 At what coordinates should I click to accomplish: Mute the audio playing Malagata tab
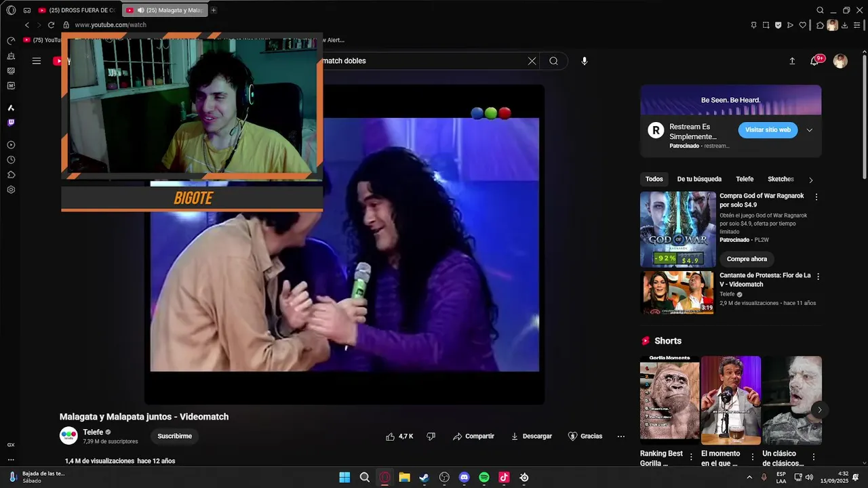point(140,10)
